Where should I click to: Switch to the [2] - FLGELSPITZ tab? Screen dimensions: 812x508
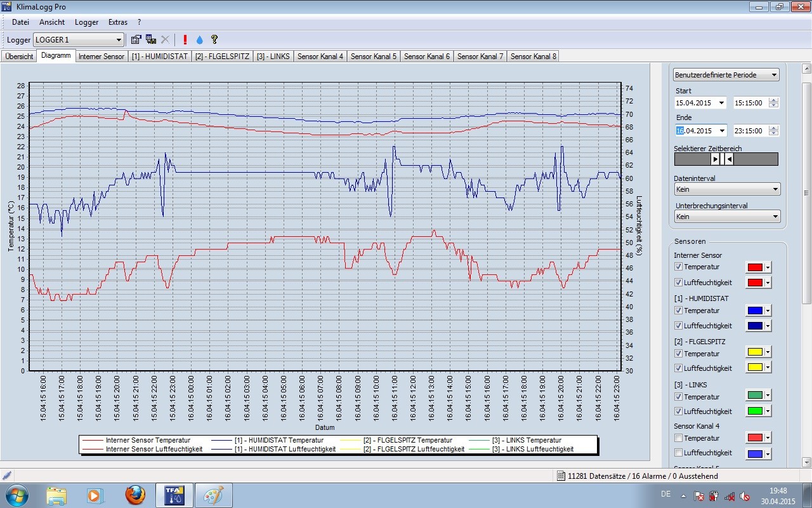click(x=222, y=57)
